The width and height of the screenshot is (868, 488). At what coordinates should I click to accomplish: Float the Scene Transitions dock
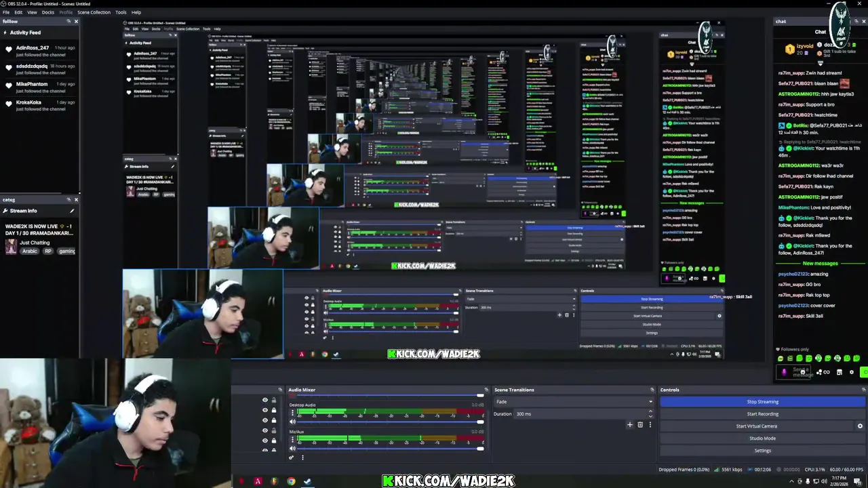(652, 390)
